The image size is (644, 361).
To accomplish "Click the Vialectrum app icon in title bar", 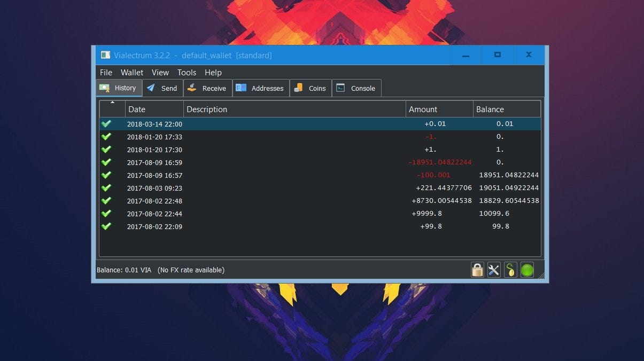I will 105,56.
